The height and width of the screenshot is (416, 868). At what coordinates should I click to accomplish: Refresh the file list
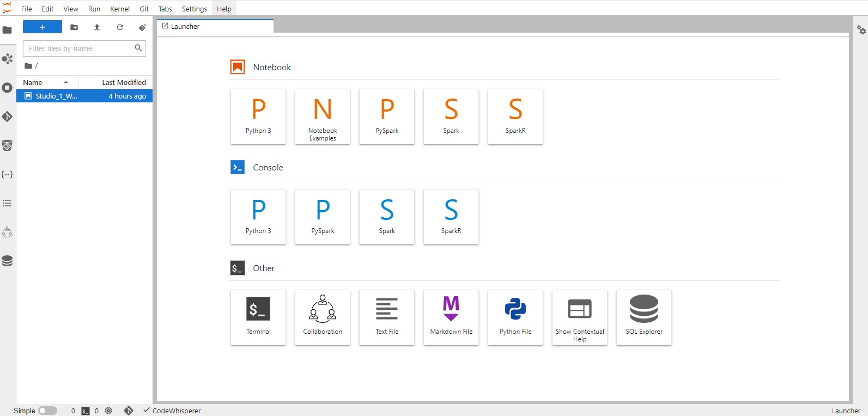120,27
